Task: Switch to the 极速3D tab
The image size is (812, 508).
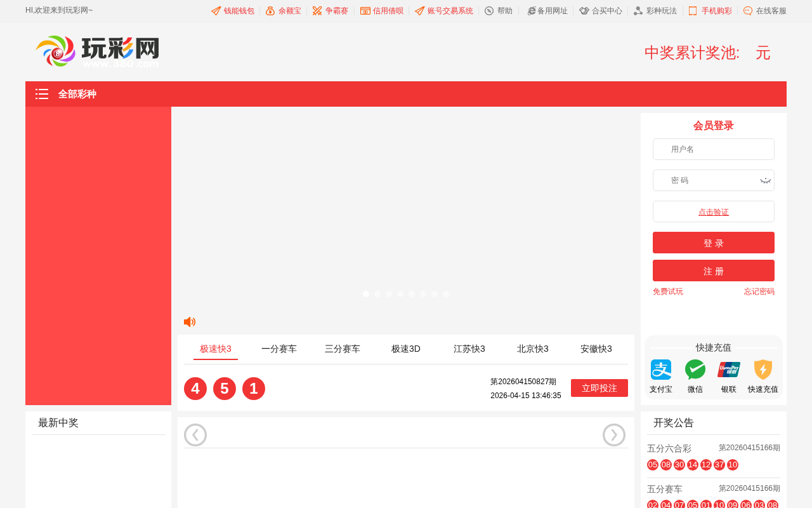Action: pos(406,349)
